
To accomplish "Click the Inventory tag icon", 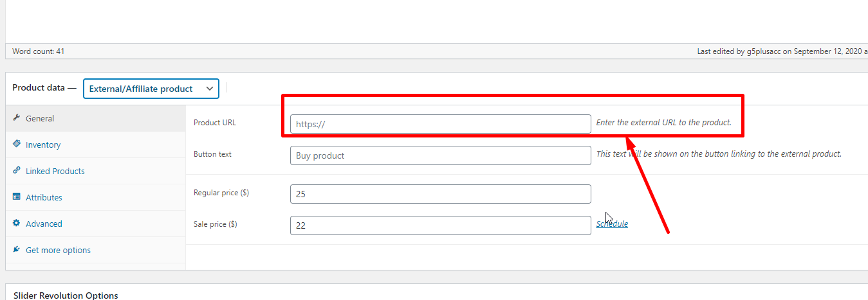I will [17, 145].
